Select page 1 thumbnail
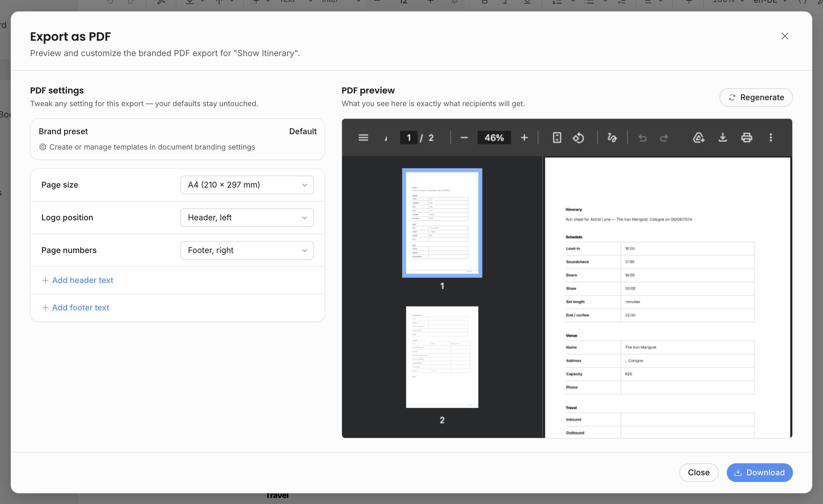Image resolution: width=823 pixels, height=504 pixels. click(x=442, y=223)
